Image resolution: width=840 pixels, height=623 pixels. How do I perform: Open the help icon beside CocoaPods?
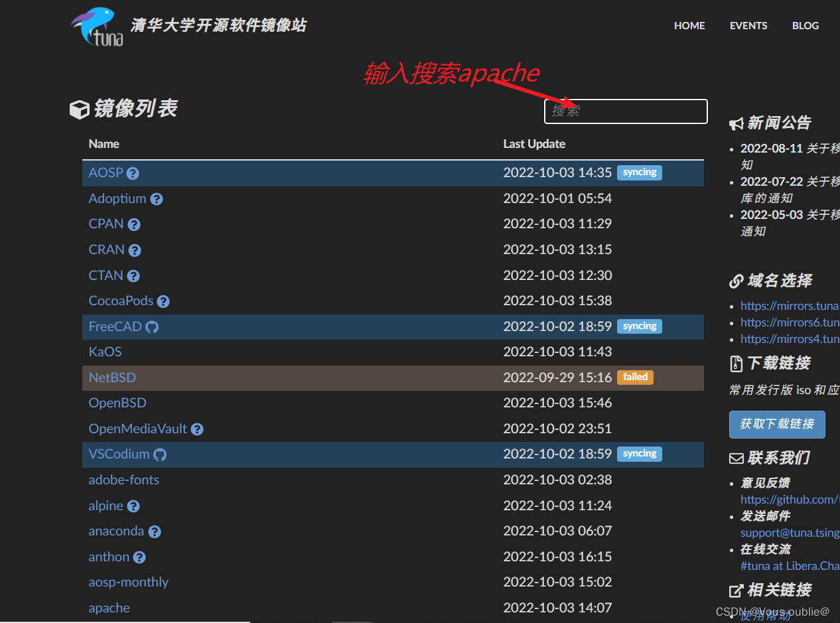point(163,302)
